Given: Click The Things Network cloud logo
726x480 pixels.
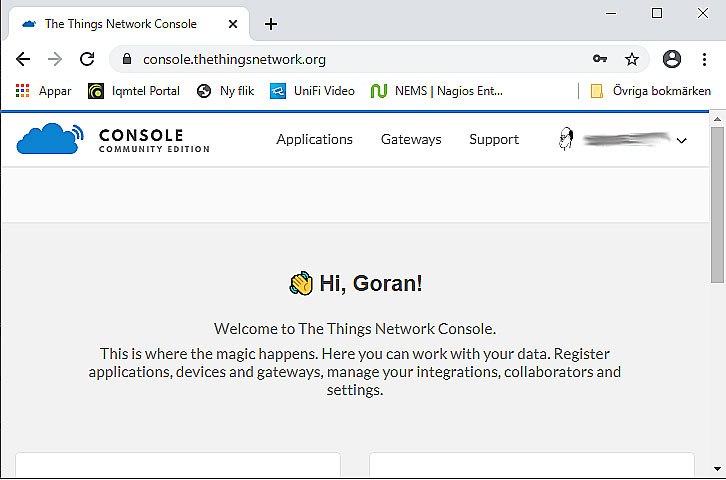Looking at the screenshot, I should tap(50, 139).
